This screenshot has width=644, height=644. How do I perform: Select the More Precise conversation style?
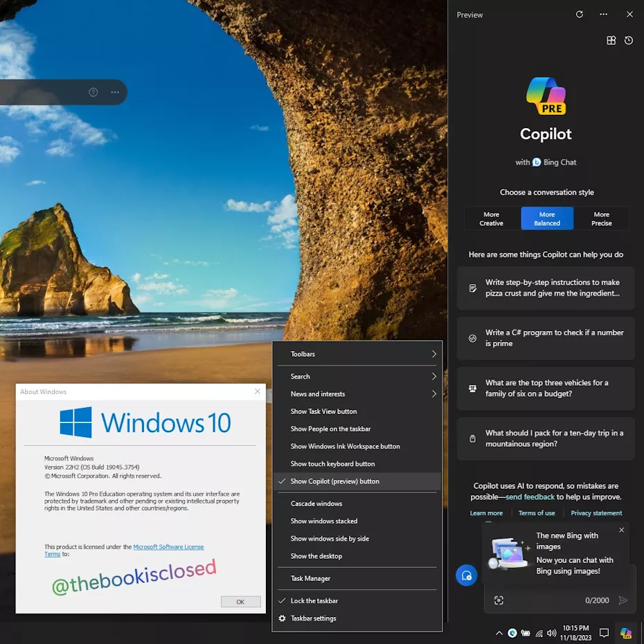(x=601, y=218)
